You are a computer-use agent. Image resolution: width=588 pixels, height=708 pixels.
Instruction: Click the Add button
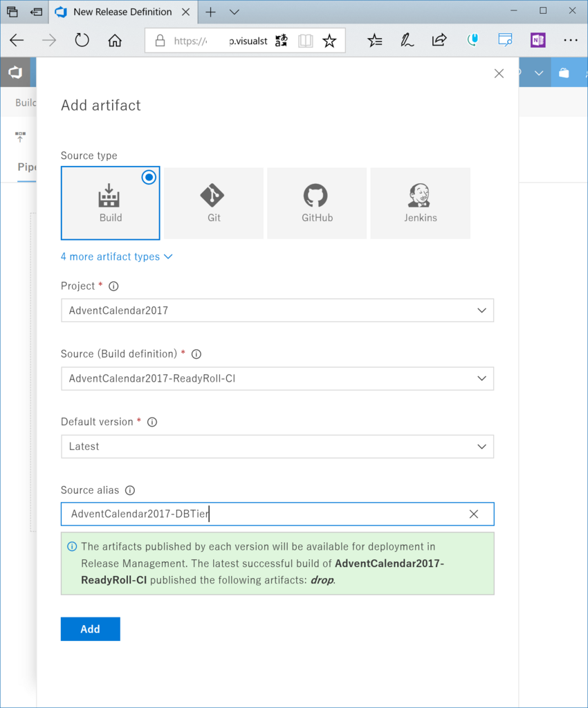click(x=91, y=629)
